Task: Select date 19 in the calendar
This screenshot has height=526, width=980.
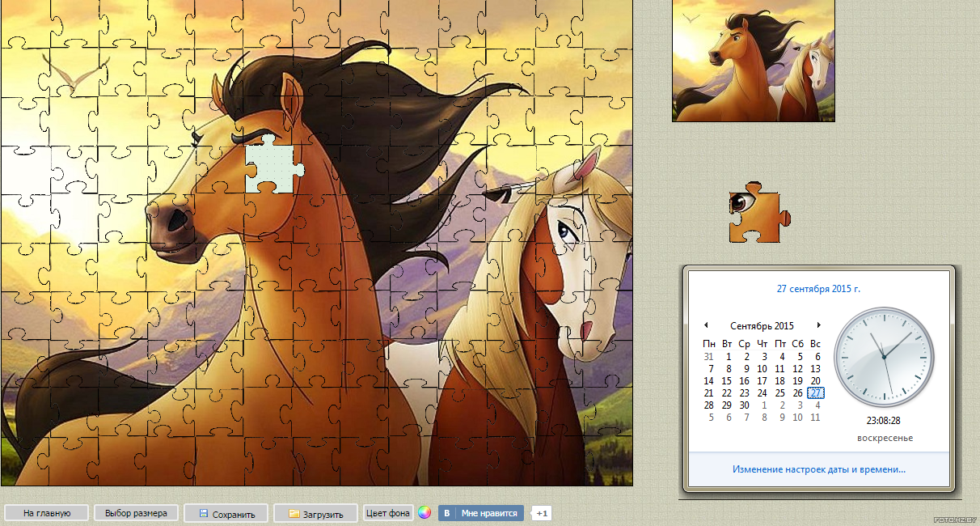Action: tap(798, 381)
